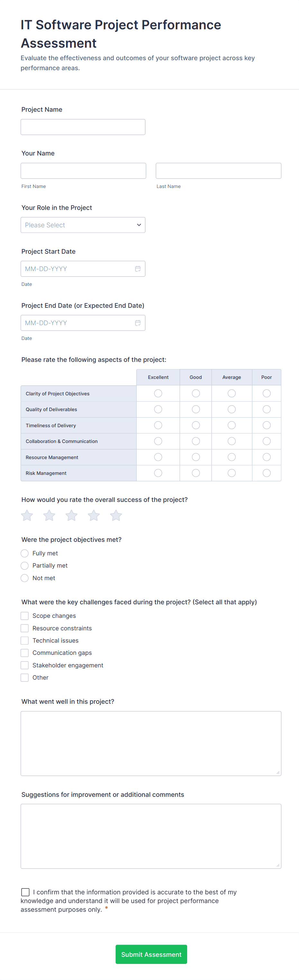Give the project five stars
Image resolution: width=299 pixels, height=980 pixels.
tap(116, 515)
